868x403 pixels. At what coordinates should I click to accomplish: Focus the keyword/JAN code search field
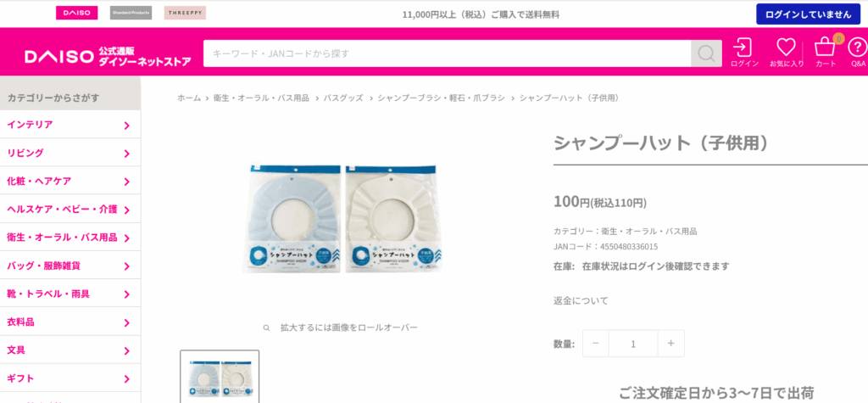447,53
